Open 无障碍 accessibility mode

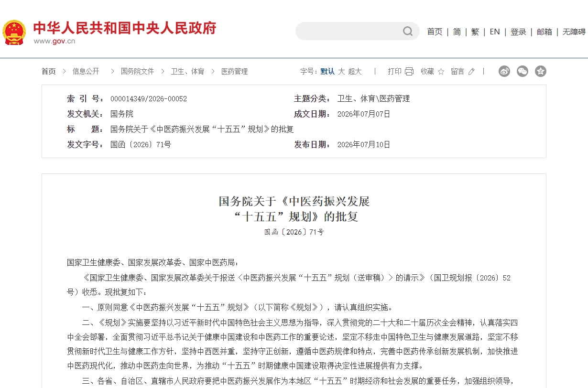tap(574, 32)
